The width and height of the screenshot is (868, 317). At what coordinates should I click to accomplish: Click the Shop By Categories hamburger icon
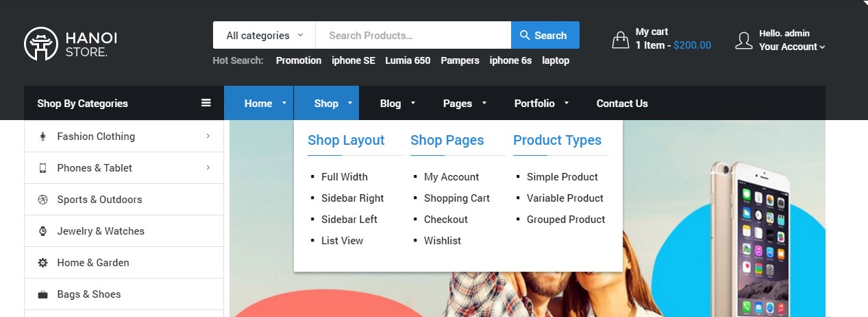click(x=206, y=103)
